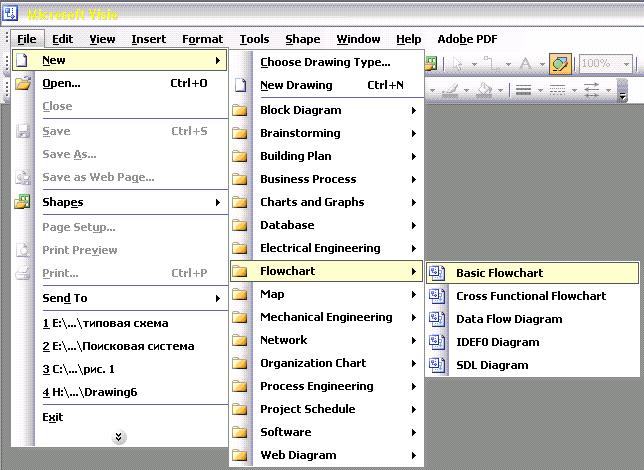The image size is (644, 470).
Task: Click the fill color bucket tool
Action: click(484, 90)
